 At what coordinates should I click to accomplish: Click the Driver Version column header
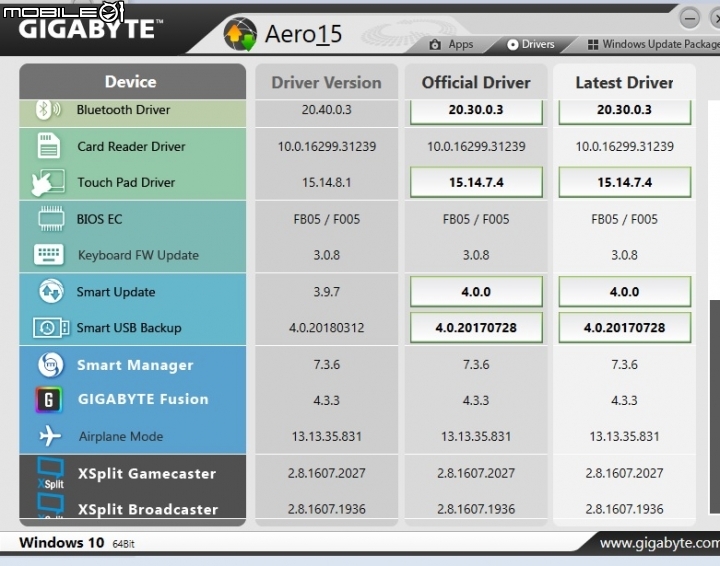(326, 82)
